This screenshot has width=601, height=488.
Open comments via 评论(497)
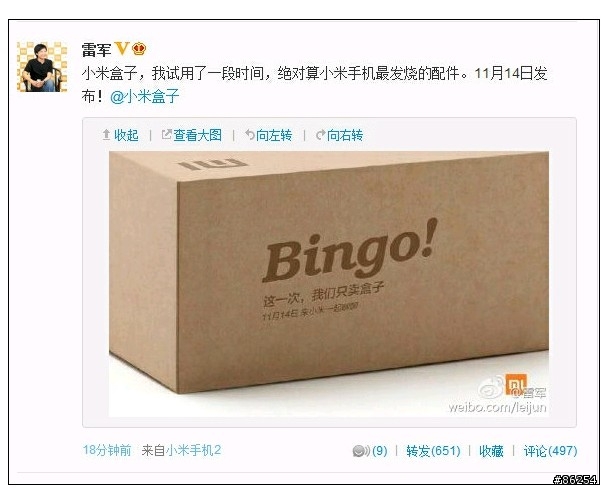pos(550,451)
